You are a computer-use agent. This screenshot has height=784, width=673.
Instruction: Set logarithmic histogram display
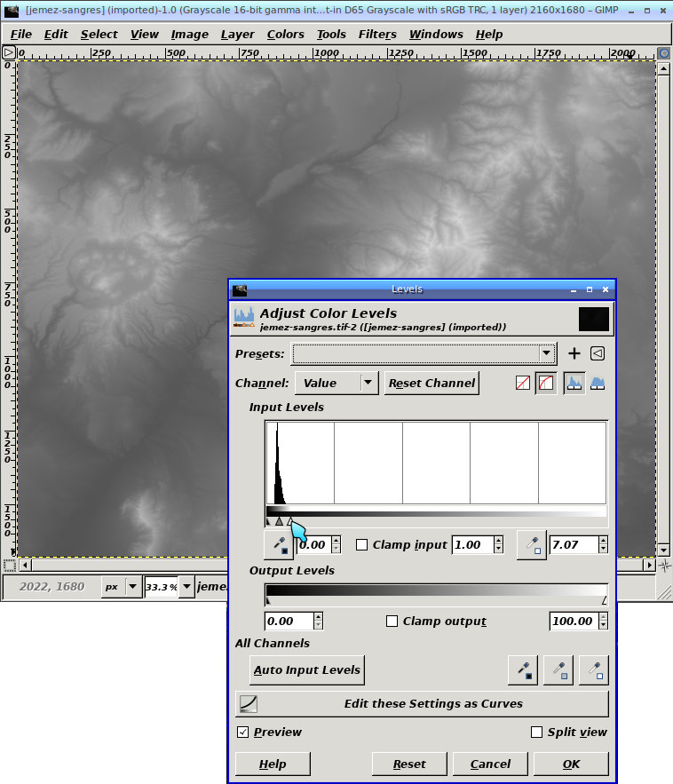(x=598, y=383)
